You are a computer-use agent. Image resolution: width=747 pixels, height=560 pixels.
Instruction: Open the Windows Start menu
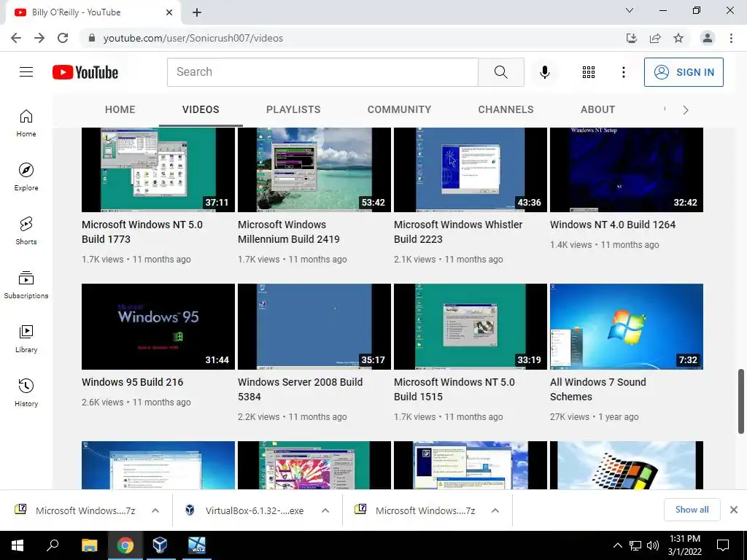click(18, 545)
